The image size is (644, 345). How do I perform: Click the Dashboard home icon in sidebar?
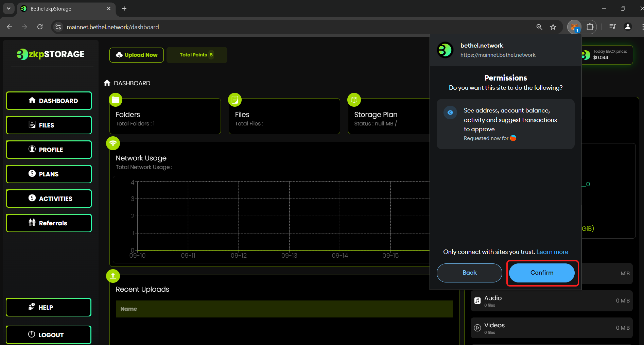(32, 100)
